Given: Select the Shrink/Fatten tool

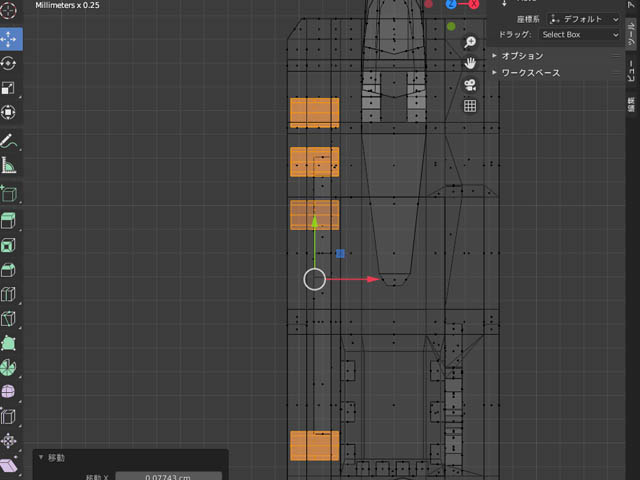Looking at the screenshot, I should pyautogui.click(x=9, y=441).
